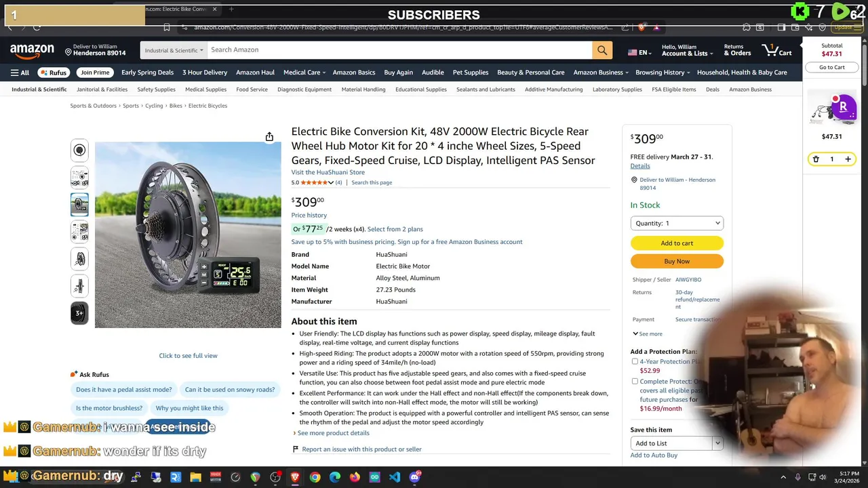Viewport: 868px width, 488px height.
Task: Open the Add to List dropdown arrow
Action: [717, 443]
